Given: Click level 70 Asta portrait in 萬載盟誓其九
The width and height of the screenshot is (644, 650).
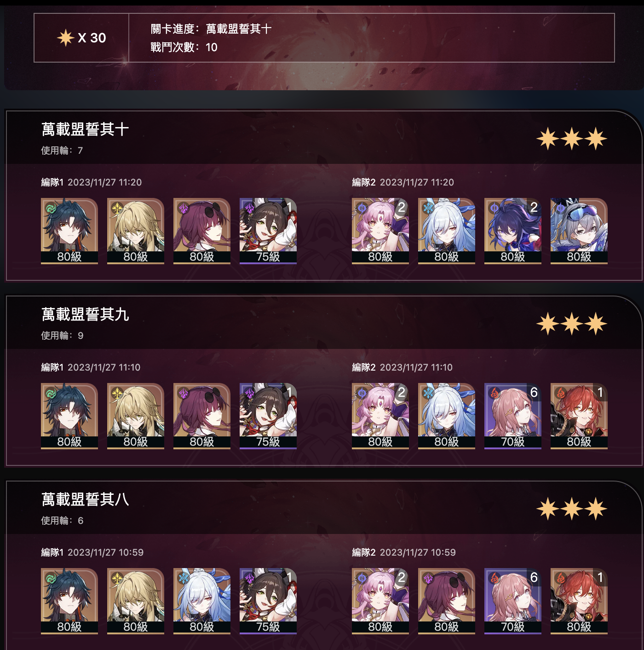Looking at the screenshot, I should pyautogui.click(x=513, y=416).
